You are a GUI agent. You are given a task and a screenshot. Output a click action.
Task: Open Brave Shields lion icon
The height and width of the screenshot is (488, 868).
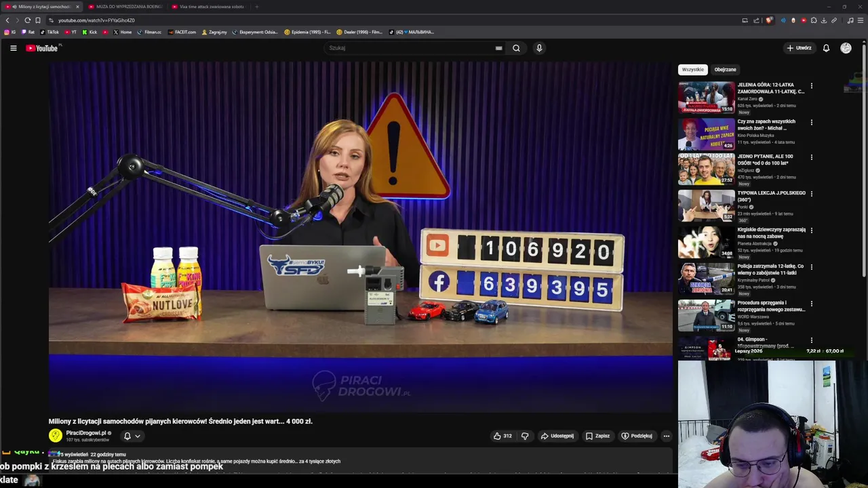coord(768,20)
